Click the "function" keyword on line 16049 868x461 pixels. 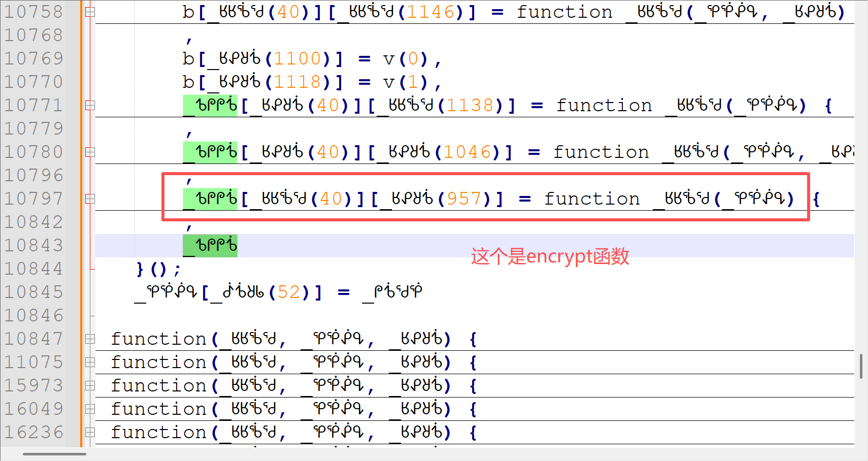(158, 409)
